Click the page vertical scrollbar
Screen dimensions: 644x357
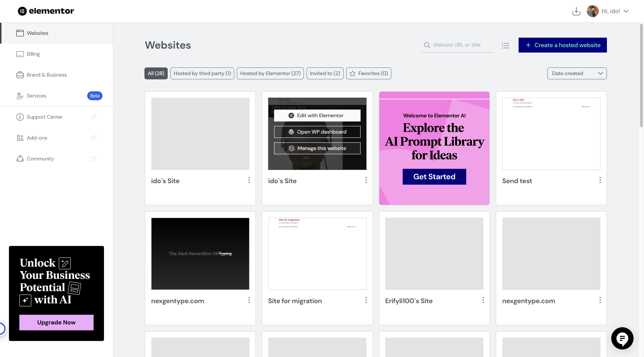pos(641,75)
